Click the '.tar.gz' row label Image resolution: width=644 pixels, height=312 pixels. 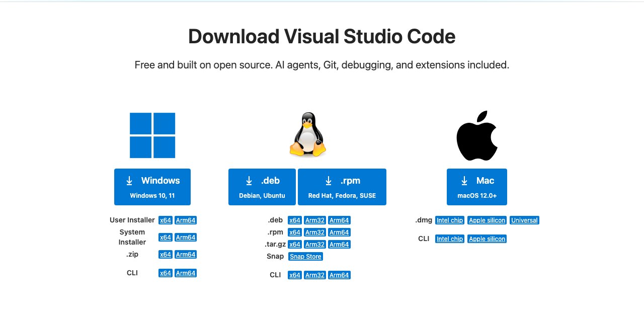tap(275, 244)
